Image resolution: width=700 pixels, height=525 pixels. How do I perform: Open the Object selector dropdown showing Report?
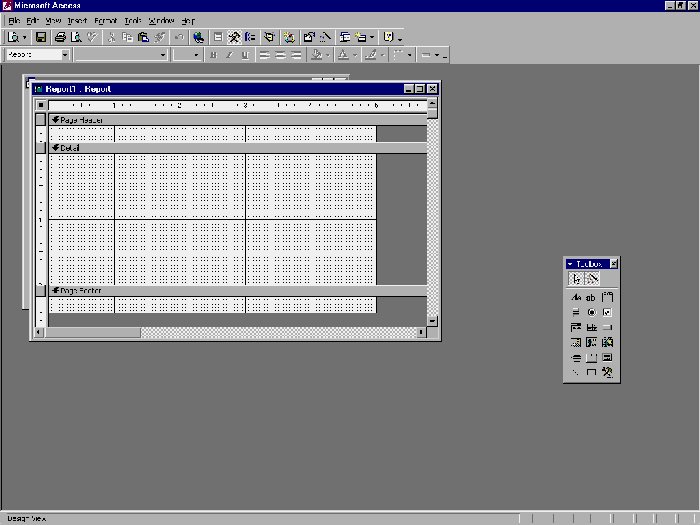pyautogui.click(x=65, y=55)
